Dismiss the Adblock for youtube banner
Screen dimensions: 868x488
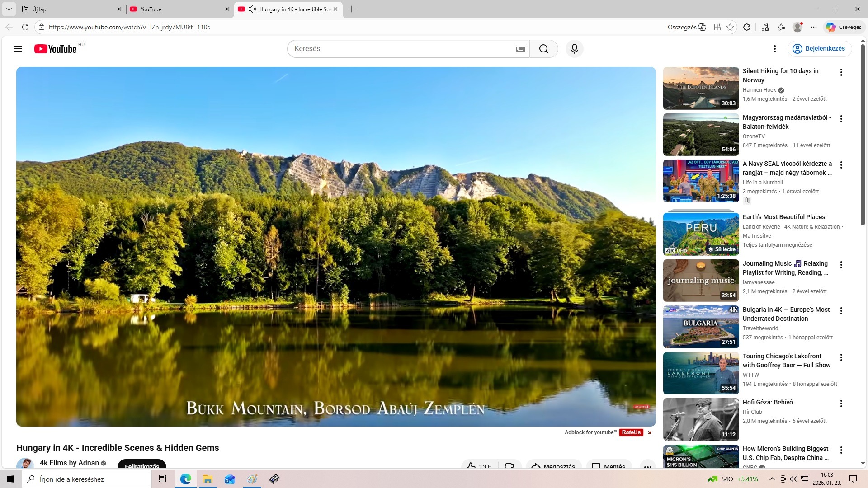[650, 432]
